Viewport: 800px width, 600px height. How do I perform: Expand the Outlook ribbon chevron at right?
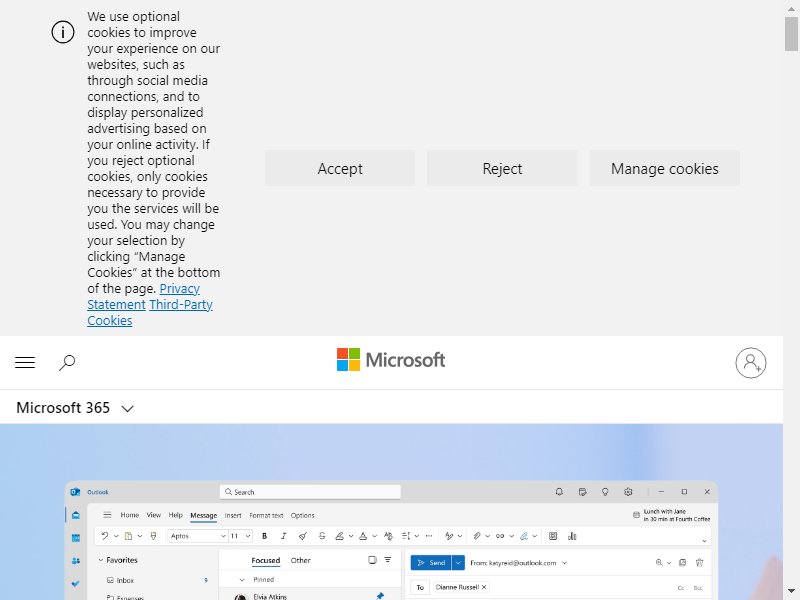tap(704, 541)
